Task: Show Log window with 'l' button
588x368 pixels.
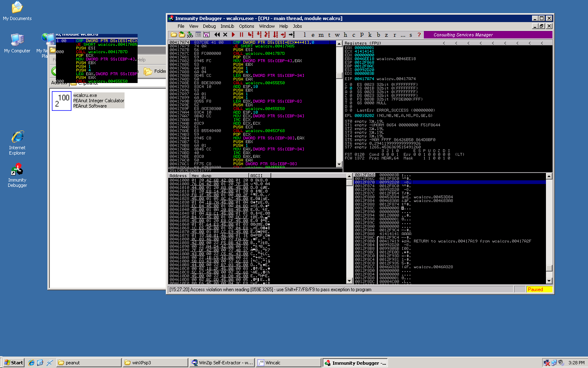Action: [305, 35]
